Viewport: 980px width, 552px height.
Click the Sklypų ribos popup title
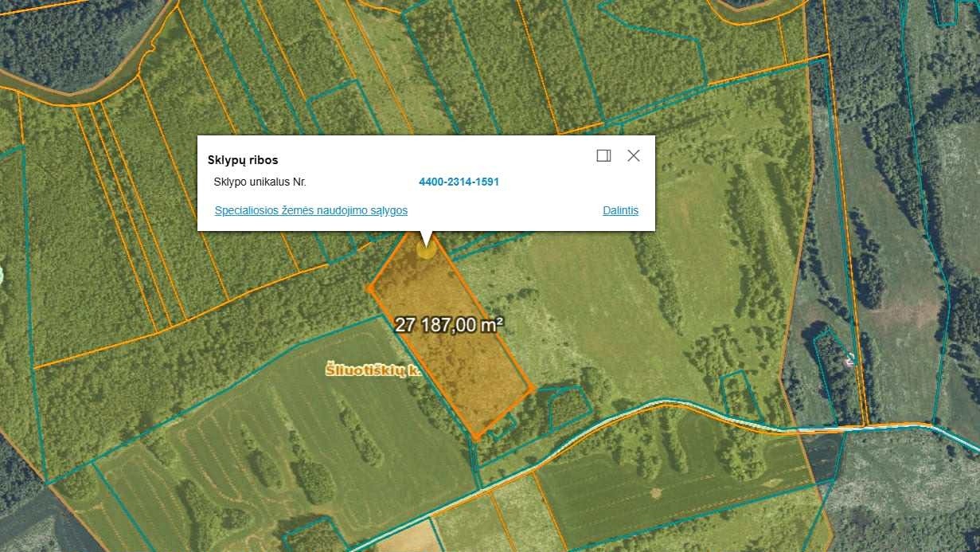243,160
